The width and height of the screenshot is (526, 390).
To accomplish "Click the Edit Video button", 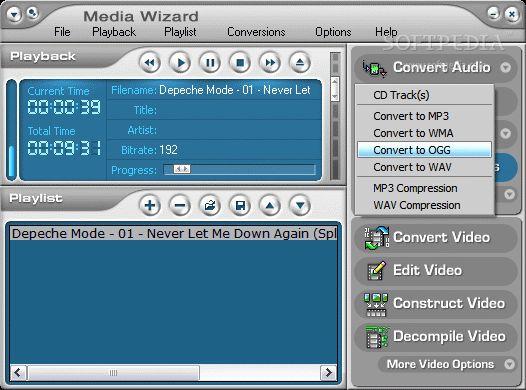I will click(x=435, y=271).
